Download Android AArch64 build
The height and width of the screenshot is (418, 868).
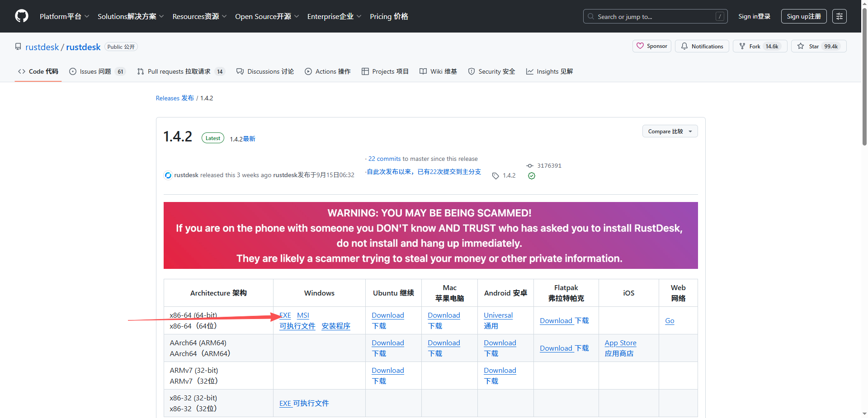tap(500, 343)
